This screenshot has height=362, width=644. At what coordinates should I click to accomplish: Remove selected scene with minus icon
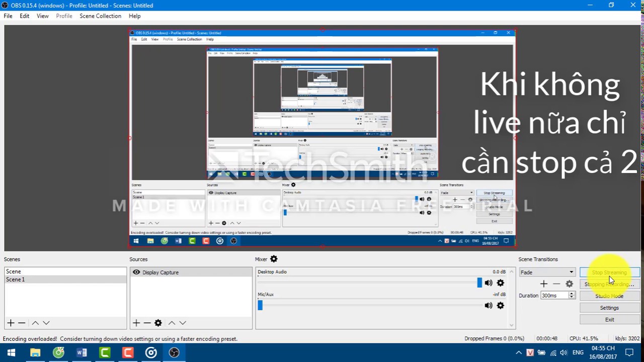[x=22, y=323]
